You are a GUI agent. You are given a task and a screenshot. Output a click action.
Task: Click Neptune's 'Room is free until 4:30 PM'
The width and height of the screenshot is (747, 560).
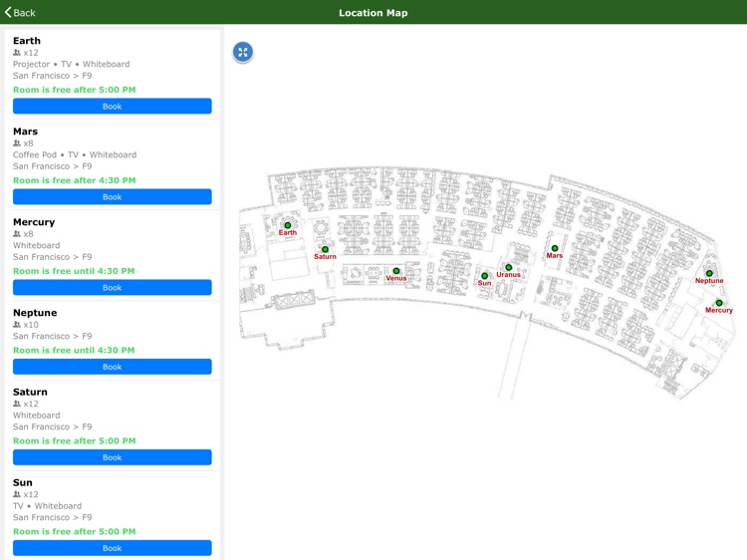[x=74, y=350]
